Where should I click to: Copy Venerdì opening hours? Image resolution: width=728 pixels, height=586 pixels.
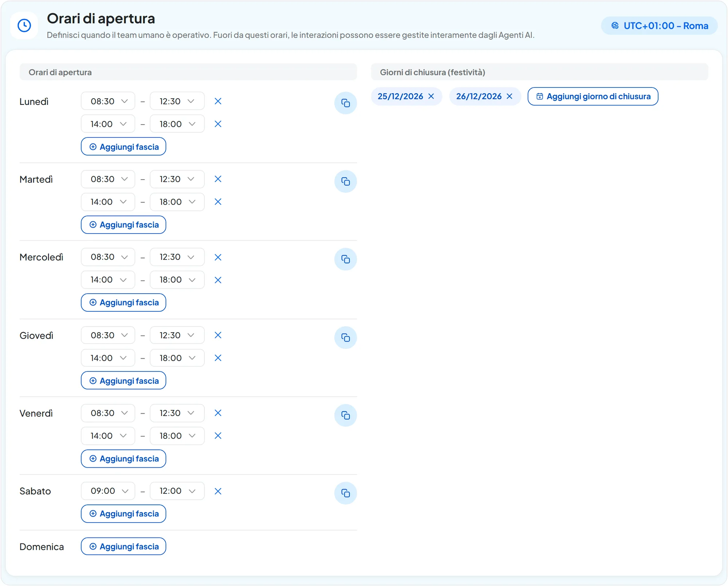point(345,416)
